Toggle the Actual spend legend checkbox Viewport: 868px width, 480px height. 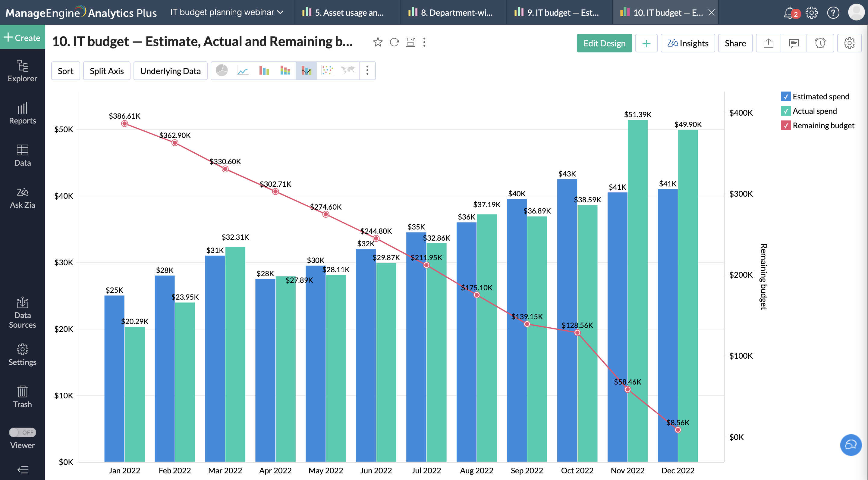click(x=785, y=111)
